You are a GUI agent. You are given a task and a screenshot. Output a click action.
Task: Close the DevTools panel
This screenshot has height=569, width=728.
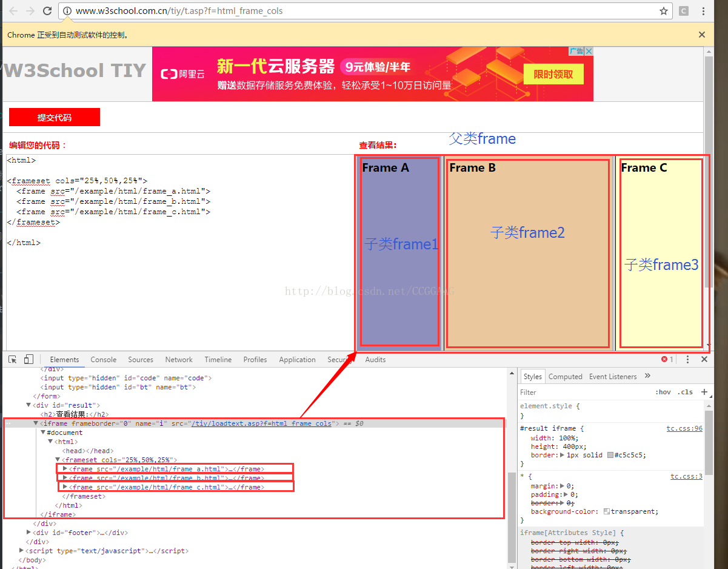(x=704, y=360)
